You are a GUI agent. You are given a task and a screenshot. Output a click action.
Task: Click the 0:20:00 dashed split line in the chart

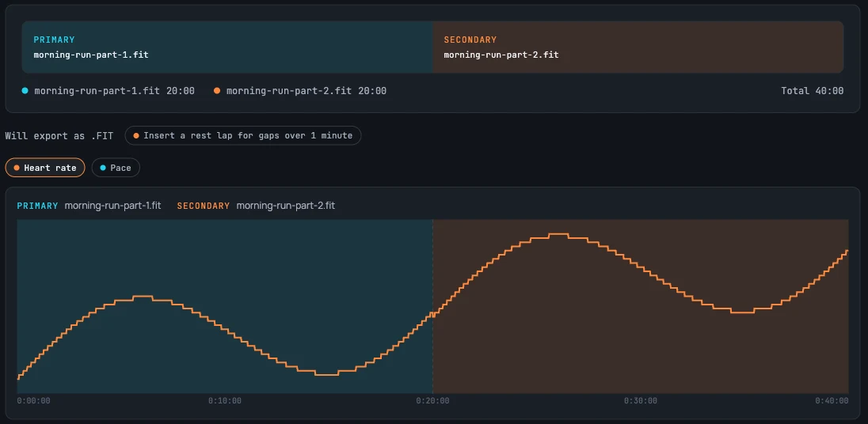pyautogui.click(x=432, y=306)
